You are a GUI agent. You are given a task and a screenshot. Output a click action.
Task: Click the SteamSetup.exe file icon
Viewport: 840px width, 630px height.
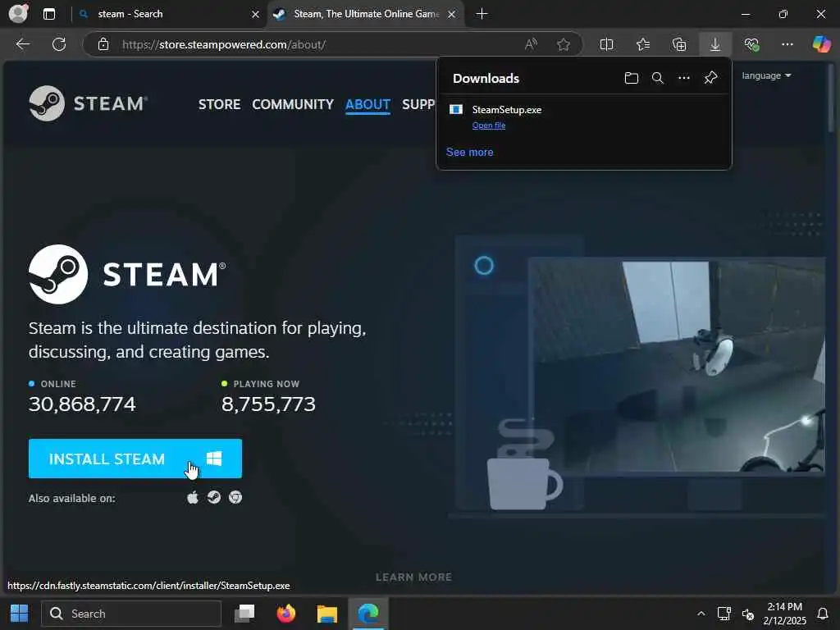[x=456, y=109]
